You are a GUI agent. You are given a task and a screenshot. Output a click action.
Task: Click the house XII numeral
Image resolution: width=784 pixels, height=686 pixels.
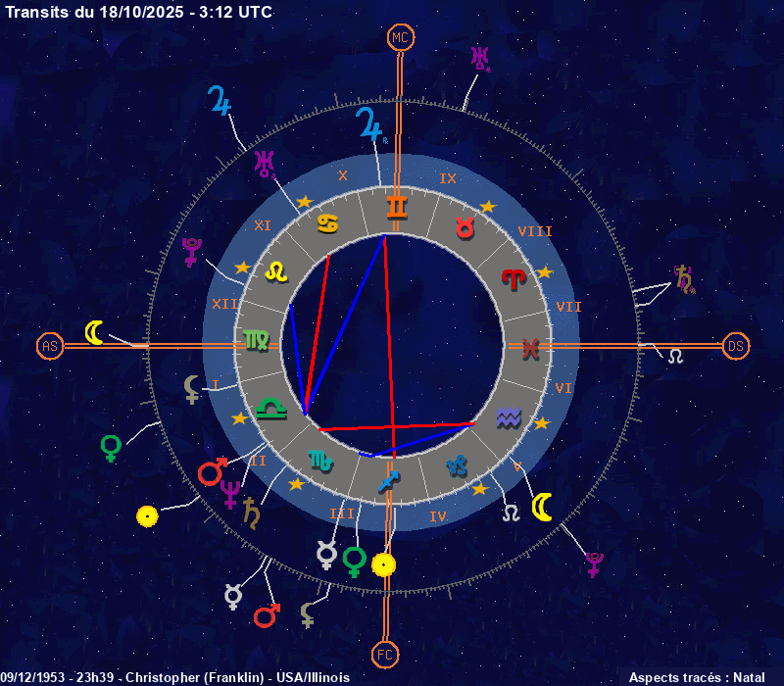coord(224,304)
